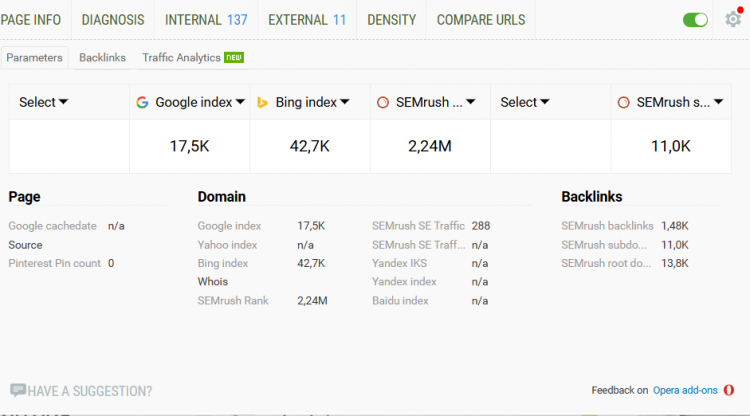Click the speech bubble suggestion icon
This screenshot has height=416, width=750.
[18, 391]
